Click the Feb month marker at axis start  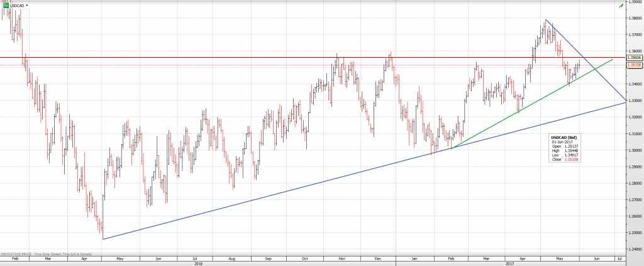click(x=14, y=258)
